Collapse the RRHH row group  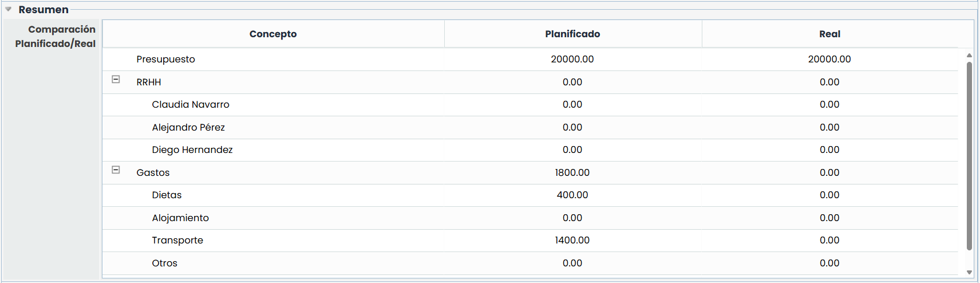click(x=116, y=80)
